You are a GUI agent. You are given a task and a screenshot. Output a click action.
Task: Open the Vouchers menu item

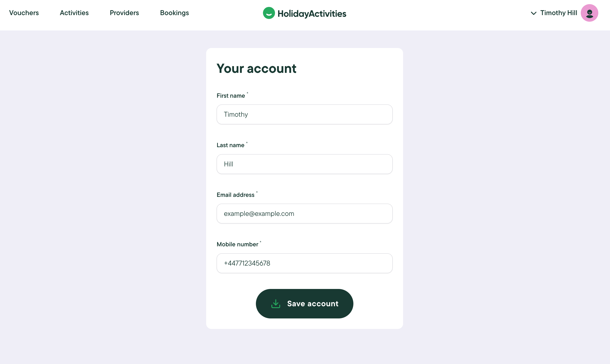coord(24,13)
